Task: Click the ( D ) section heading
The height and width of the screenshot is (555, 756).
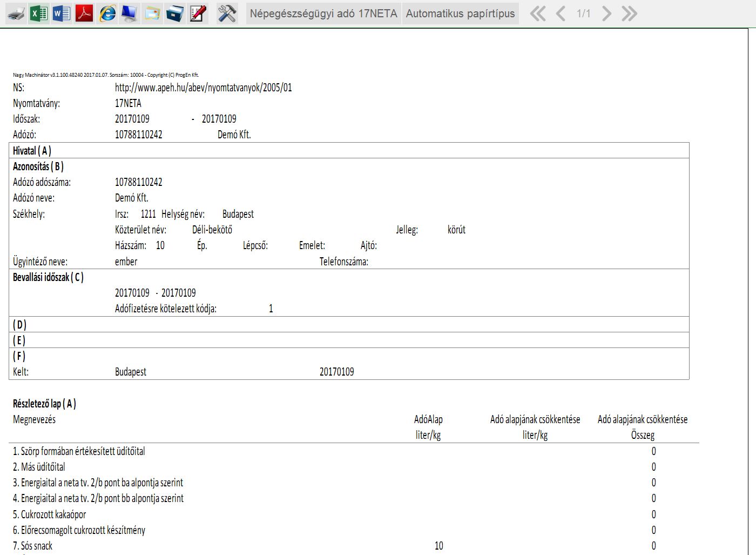Action: 19,324
